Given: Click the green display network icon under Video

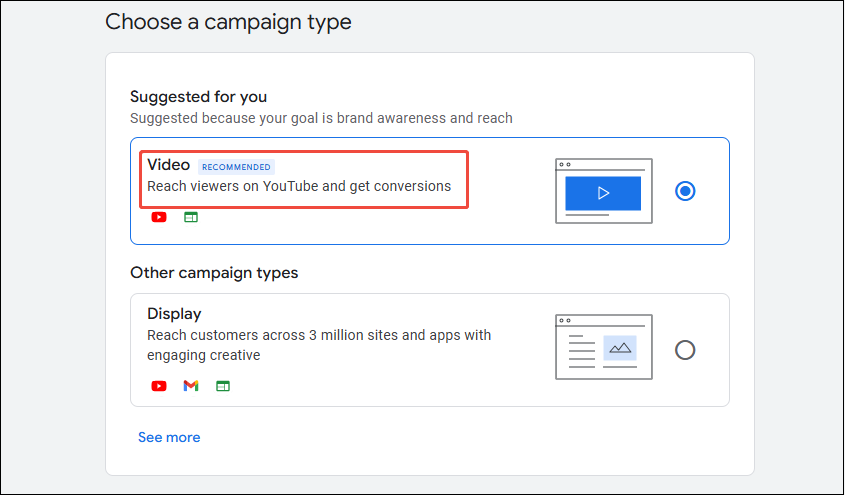Looking at the screenshot, I should [x=191, y=217].
